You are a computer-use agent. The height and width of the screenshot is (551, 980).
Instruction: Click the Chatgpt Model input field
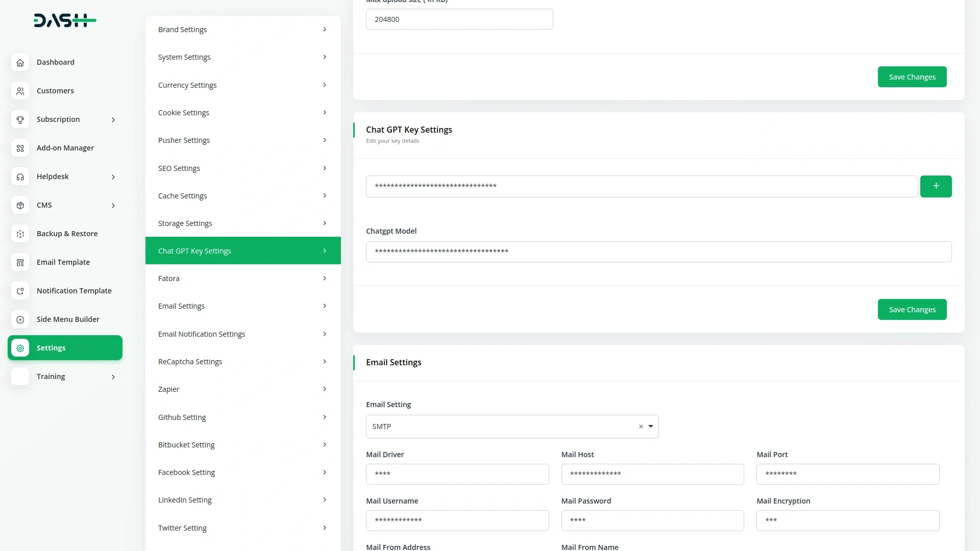point(658,252)
